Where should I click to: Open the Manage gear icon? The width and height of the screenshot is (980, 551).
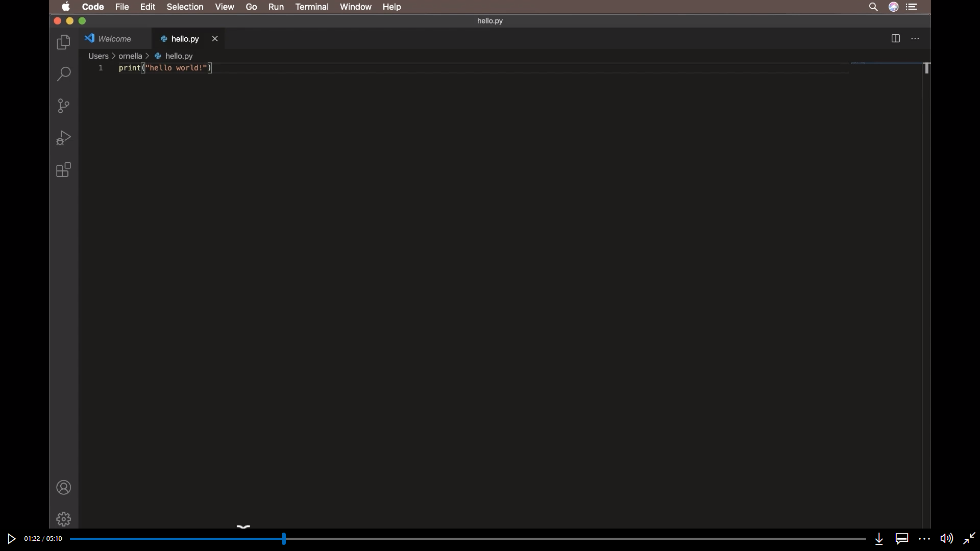tap(63, 519)
